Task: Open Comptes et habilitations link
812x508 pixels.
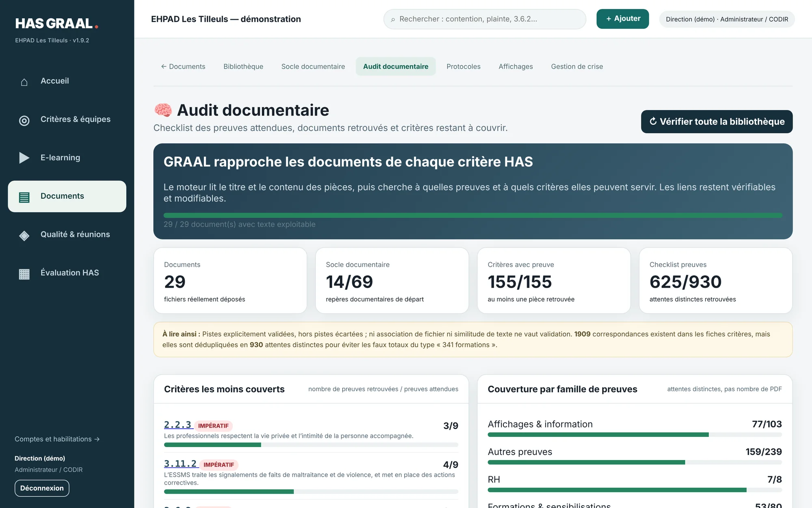Action: (x=57, y=439)
